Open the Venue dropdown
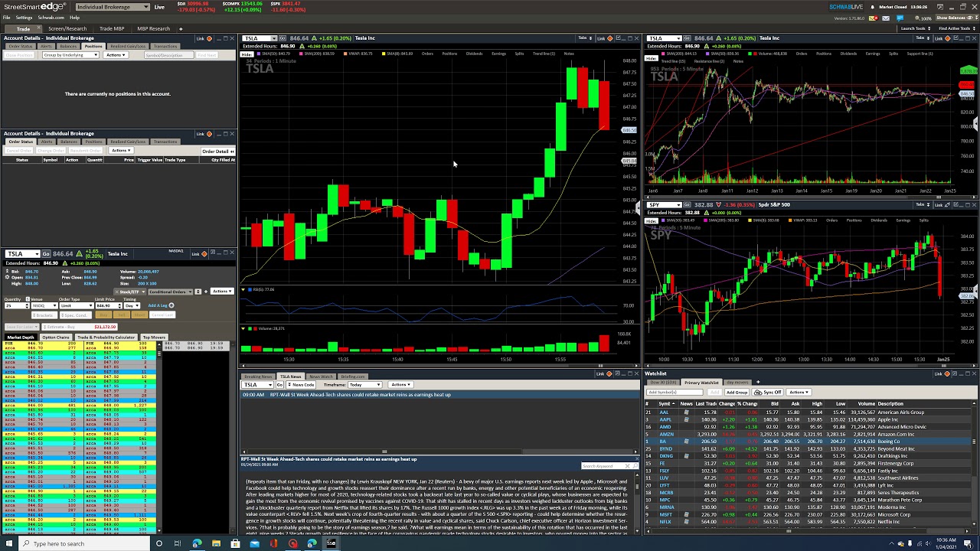 pyautogui.click(x=44, y=305)
